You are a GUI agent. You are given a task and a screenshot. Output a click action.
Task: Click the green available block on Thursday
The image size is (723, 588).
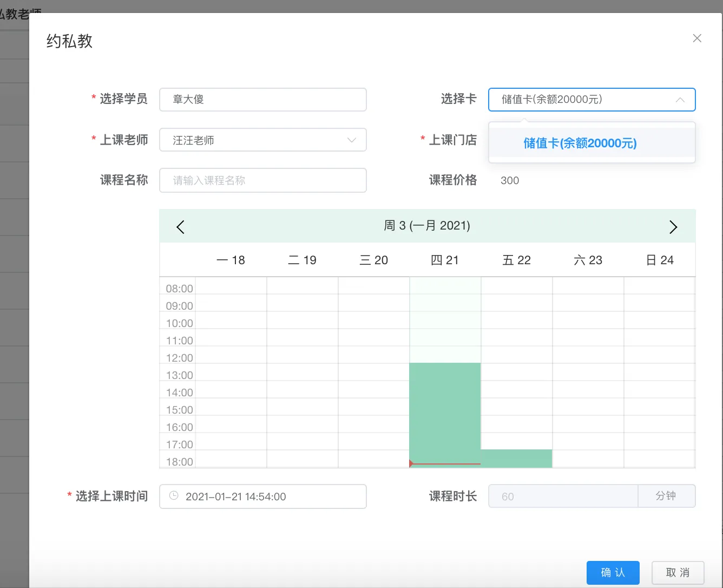(x=445, y=406)
